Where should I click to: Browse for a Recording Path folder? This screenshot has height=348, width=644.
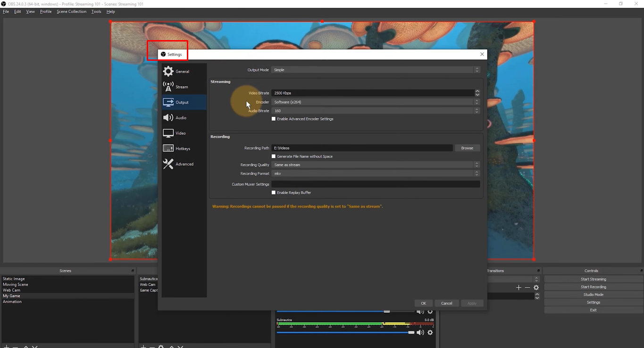tap(467, 148)
